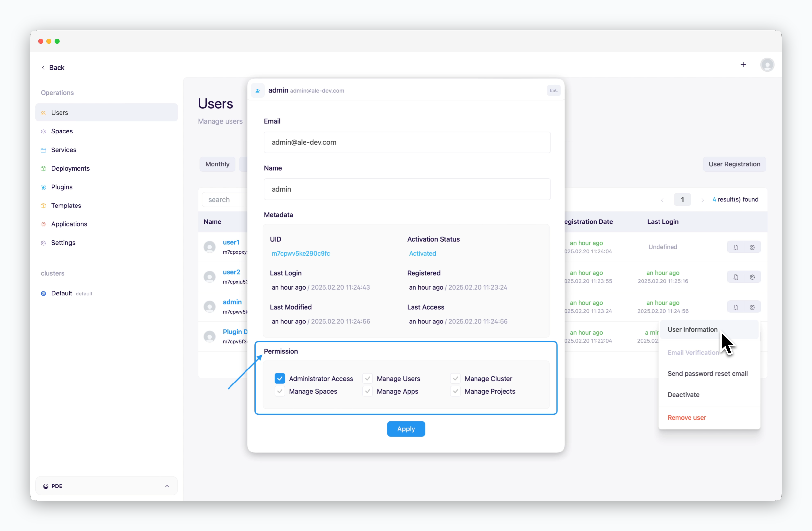Click the Email input field
The image size is (812, 531).
tap(407, 142)
